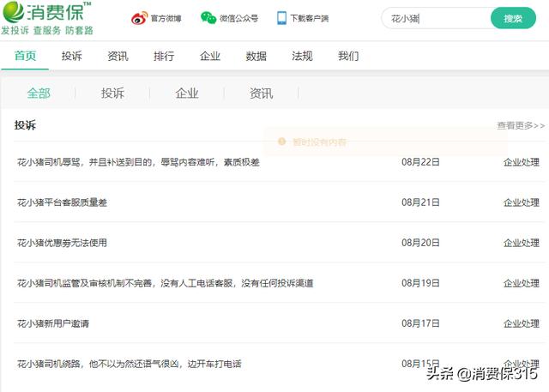Screen dimensions: 549x392
Task: Click 企业处理 status in the 08月21日 row
Action: (522, 202)
